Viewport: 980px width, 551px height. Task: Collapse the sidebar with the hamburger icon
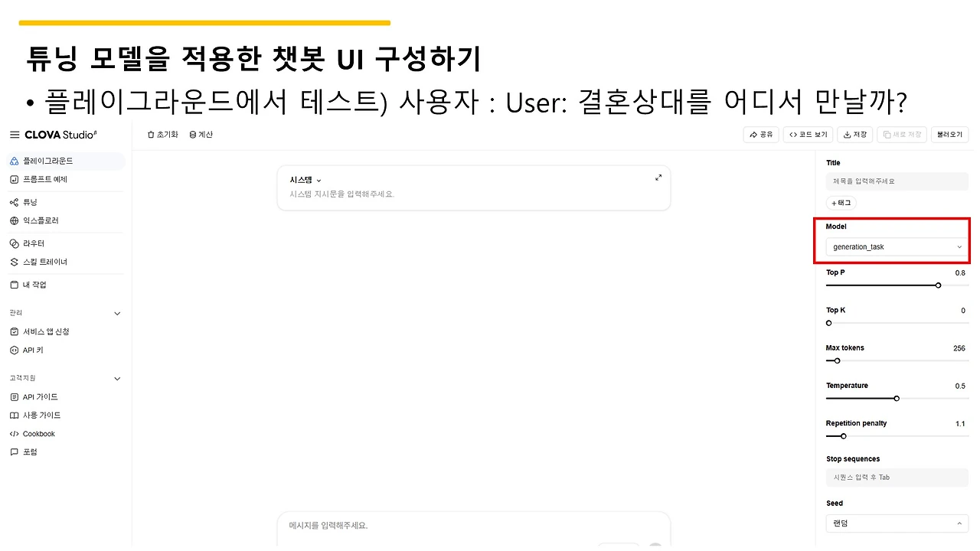pos(14,134)
